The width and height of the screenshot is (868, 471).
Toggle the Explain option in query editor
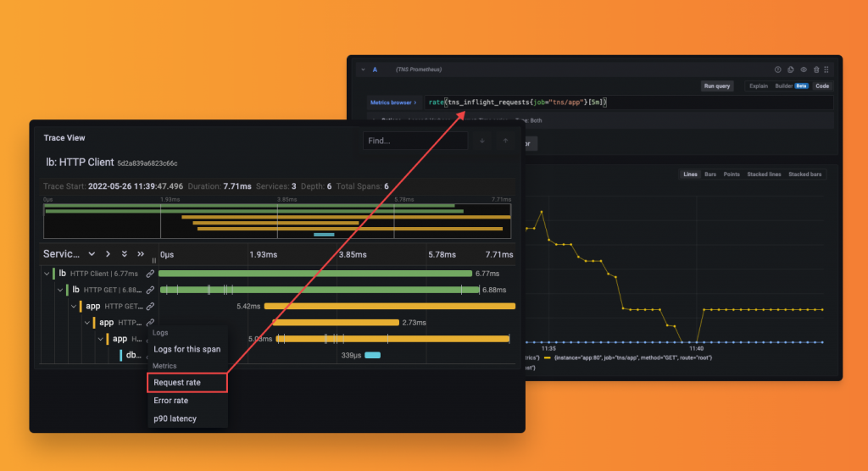[759, 86]
